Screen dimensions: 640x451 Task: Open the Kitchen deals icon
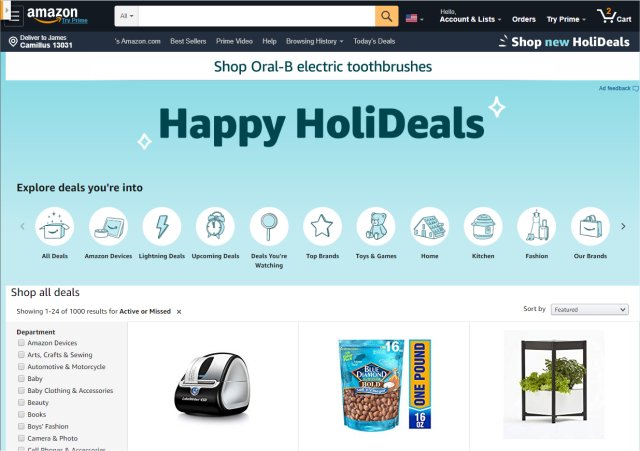[483, 226]
